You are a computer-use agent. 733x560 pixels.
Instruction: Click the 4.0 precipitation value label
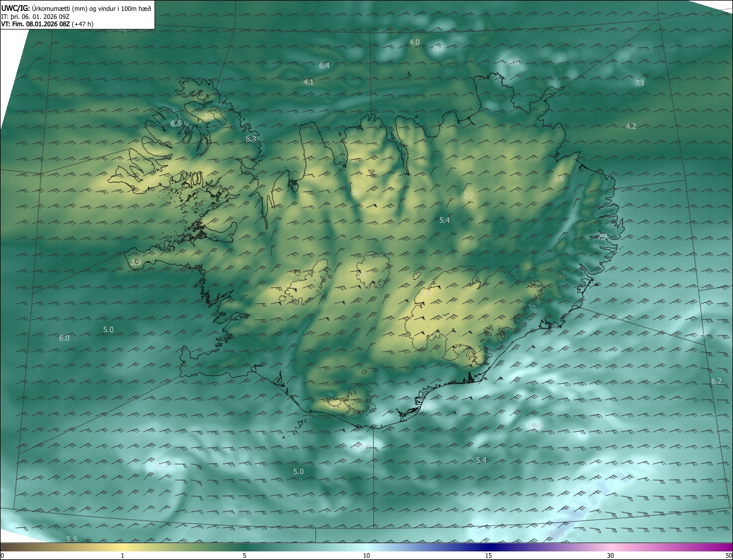click(415, 42)
